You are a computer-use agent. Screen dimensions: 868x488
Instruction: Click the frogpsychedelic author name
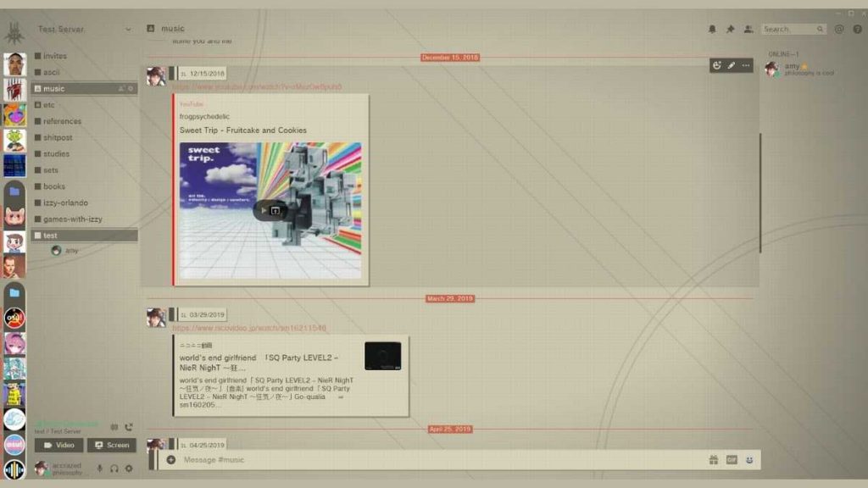pos(204,117)
